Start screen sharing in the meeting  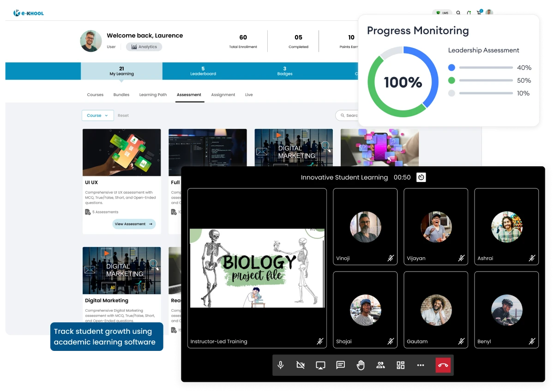(320, 365)
